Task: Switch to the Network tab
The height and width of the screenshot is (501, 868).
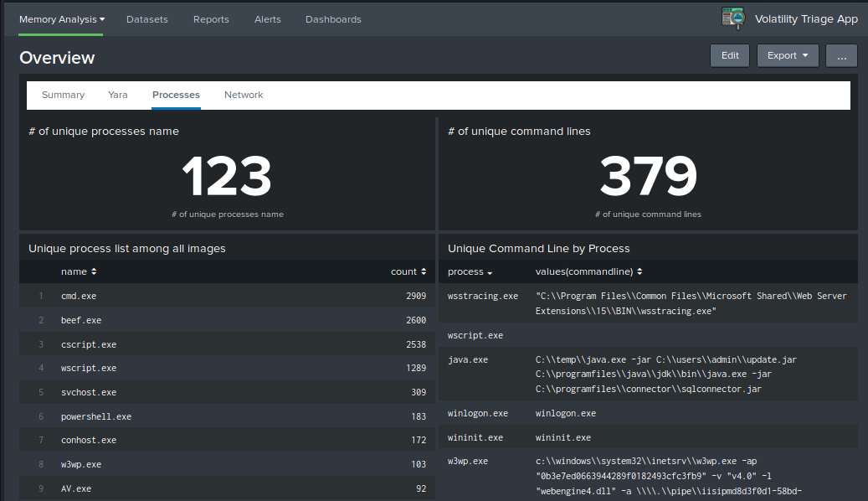Action: click(x=244, y=95)
